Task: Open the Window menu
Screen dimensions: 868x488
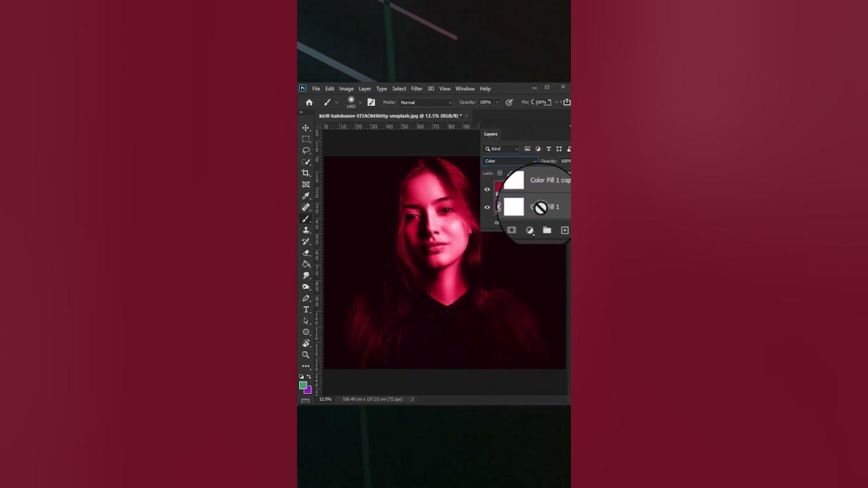Action: (x=465, y=89)
